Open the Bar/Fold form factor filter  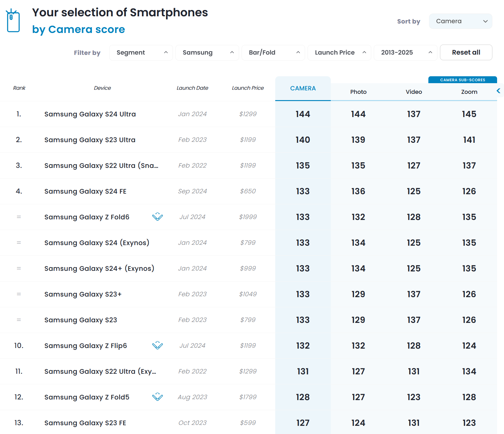(x=273, y=52)
